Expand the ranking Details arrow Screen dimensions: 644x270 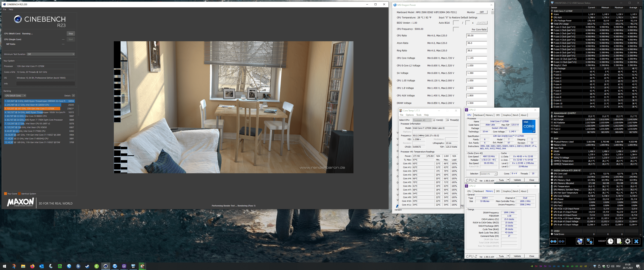73,95
